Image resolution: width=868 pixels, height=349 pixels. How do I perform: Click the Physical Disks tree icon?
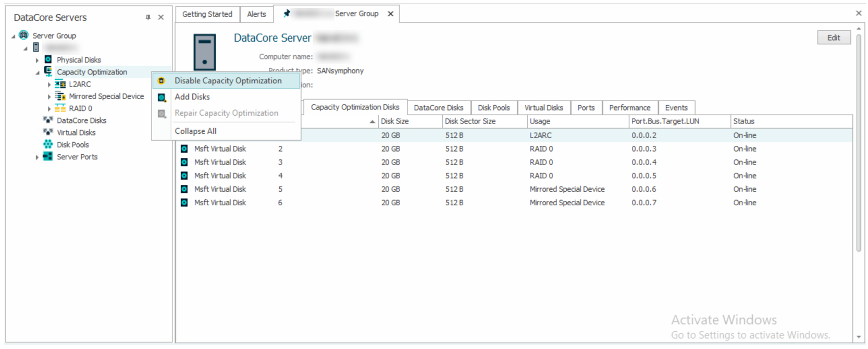[x=48, y=59]
